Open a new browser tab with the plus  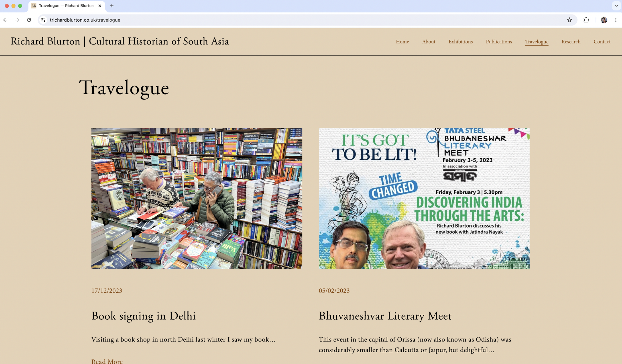click(x=111, y=6)
